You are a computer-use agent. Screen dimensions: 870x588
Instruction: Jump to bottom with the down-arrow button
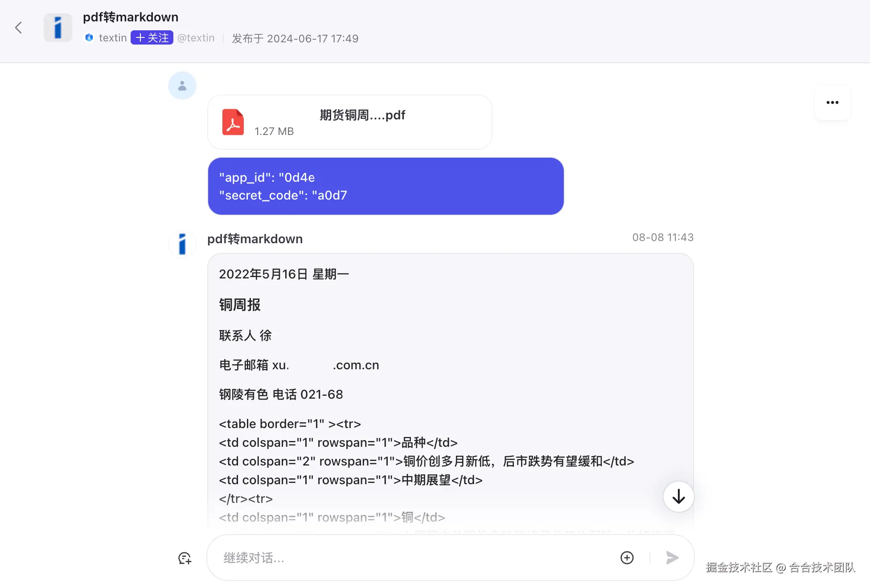(678, 496)
